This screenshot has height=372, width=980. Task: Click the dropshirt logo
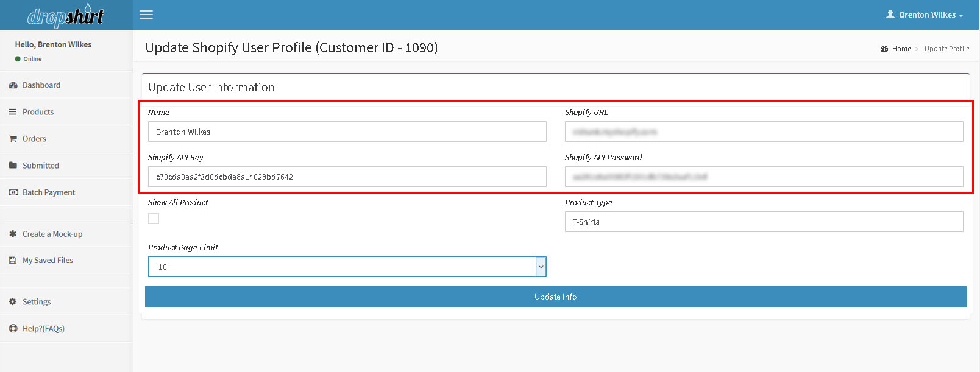[66, 16]
